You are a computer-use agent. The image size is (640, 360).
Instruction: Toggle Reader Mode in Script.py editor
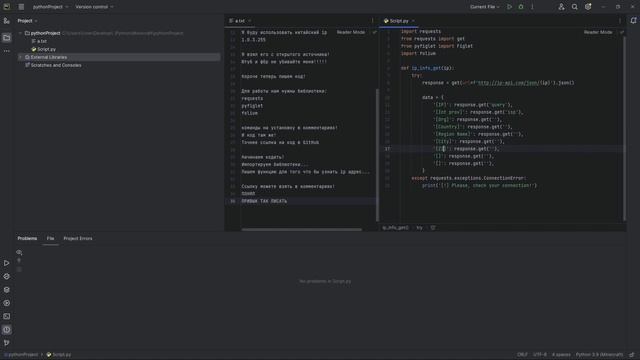coord(598,32)
